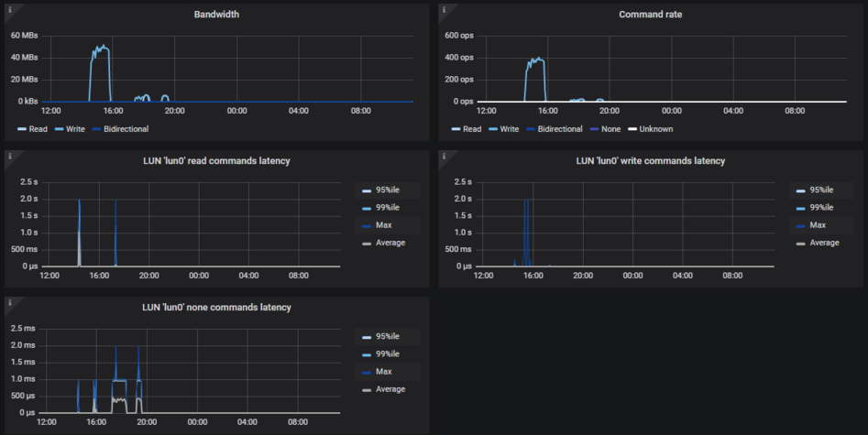
Task: Click None series color icon in Command rate legend
Action: point(595,129)
